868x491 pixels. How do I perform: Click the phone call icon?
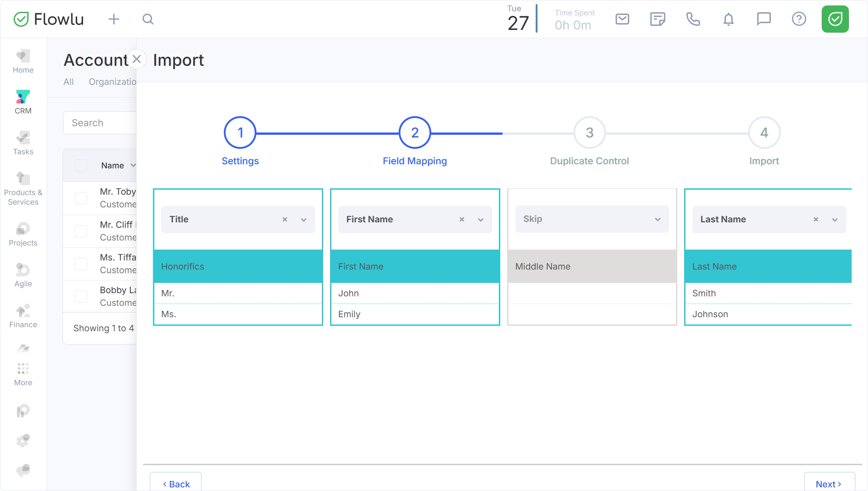pyautogui.click(x=693, y=19)
